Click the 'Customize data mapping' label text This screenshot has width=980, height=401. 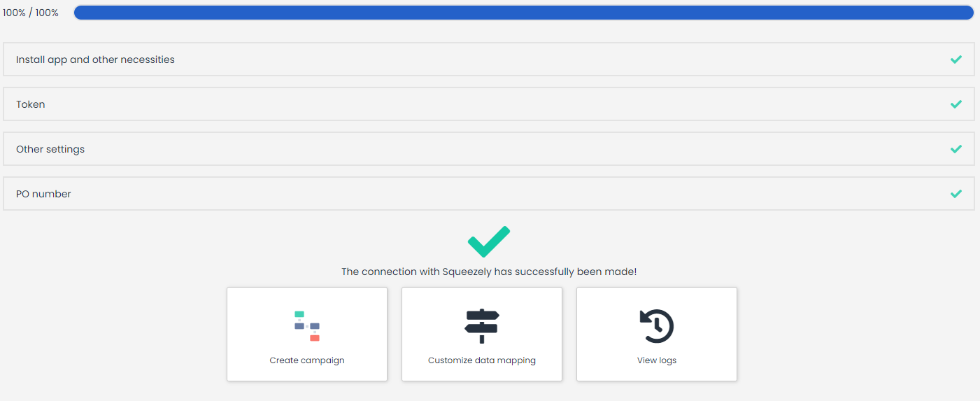pos(482,360)
